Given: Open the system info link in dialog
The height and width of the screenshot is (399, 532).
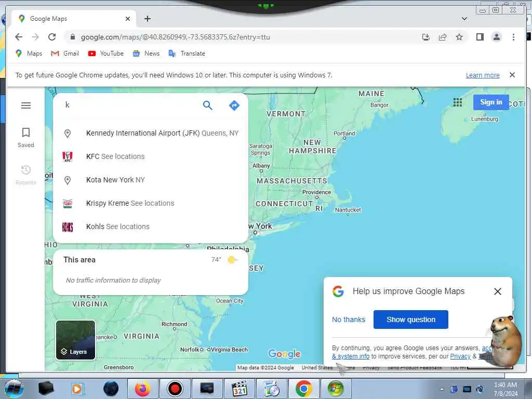Looking at the screenshot, I should pos(351,356).
